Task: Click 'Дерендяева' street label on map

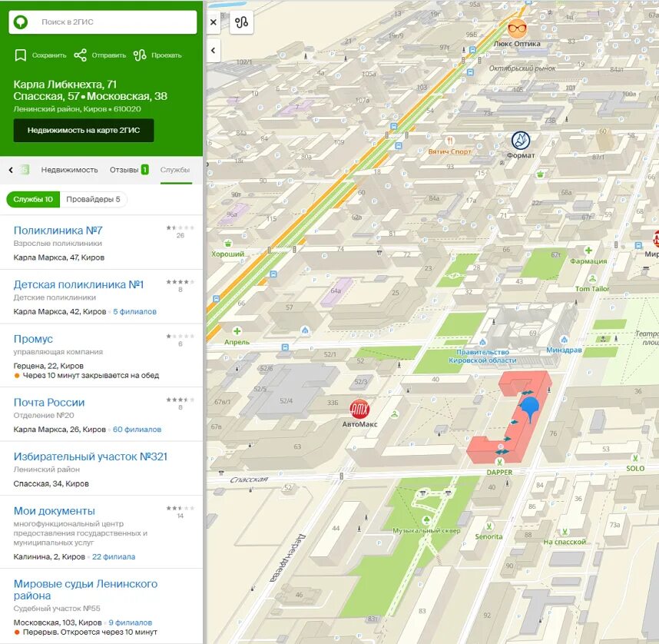Action: click(288, 558)
